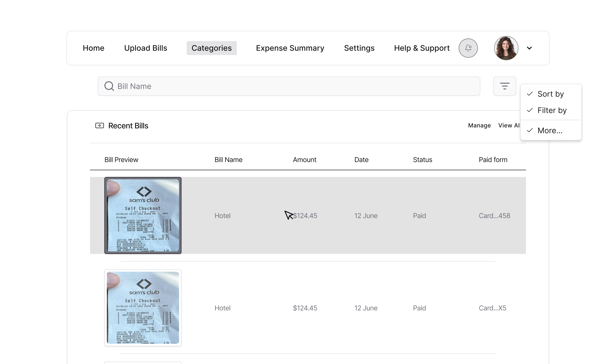Toggle the Filter by option
Screen dimensions: 616x364
tap(552, 110)
